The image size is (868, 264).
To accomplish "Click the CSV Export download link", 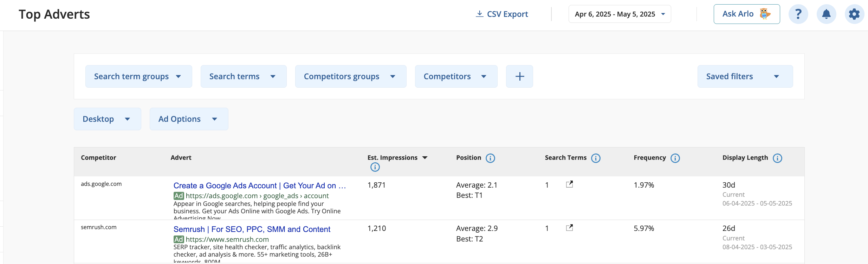I will point(502,14).
